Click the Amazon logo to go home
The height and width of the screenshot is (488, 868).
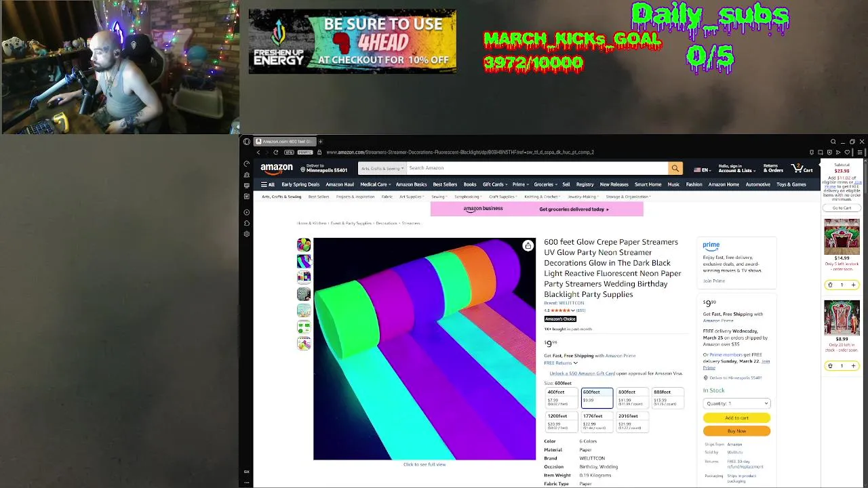click(x=277, y=168)
